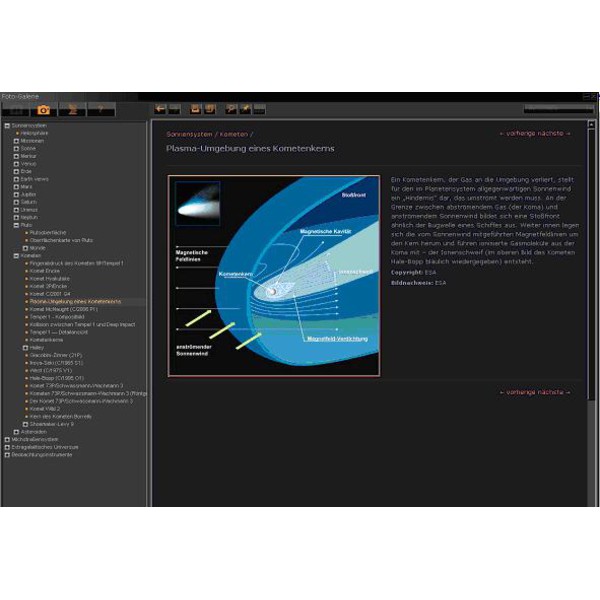Click the print icon in the toolbar
The image size is (600, 600).
coord(196,109)
